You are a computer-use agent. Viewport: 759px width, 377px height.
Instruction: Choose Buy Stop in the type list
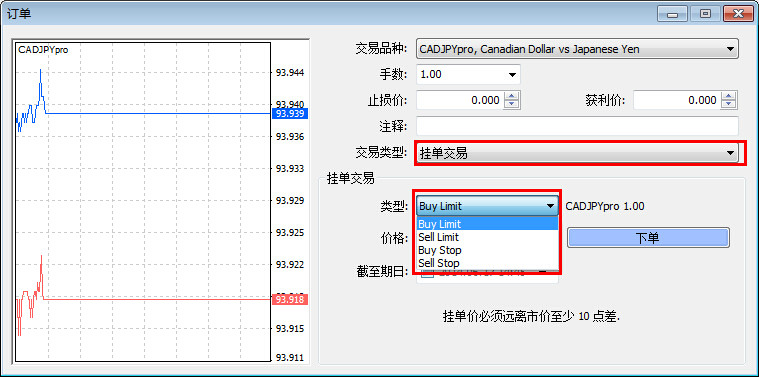[x=487, y=250]
